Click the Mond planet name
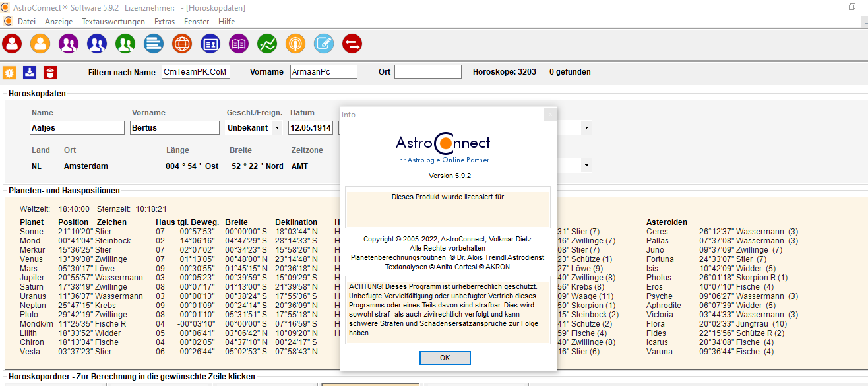The height and width of the screenshot is (386, 868). pyautogui.click(x=30, y=241)
